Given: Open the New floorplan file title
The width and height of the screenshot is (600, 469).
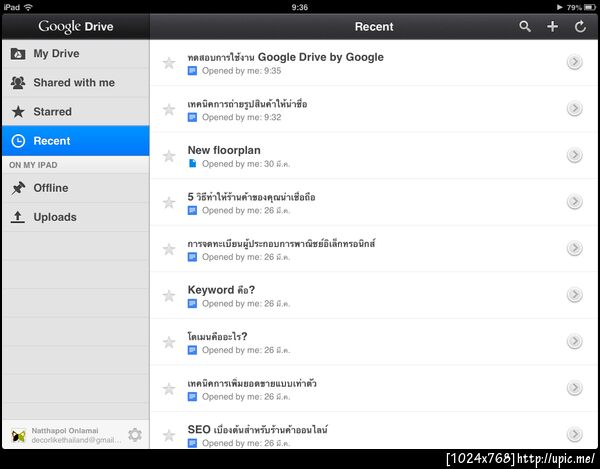Looking at the screenshot, I should tap(224, 150).
